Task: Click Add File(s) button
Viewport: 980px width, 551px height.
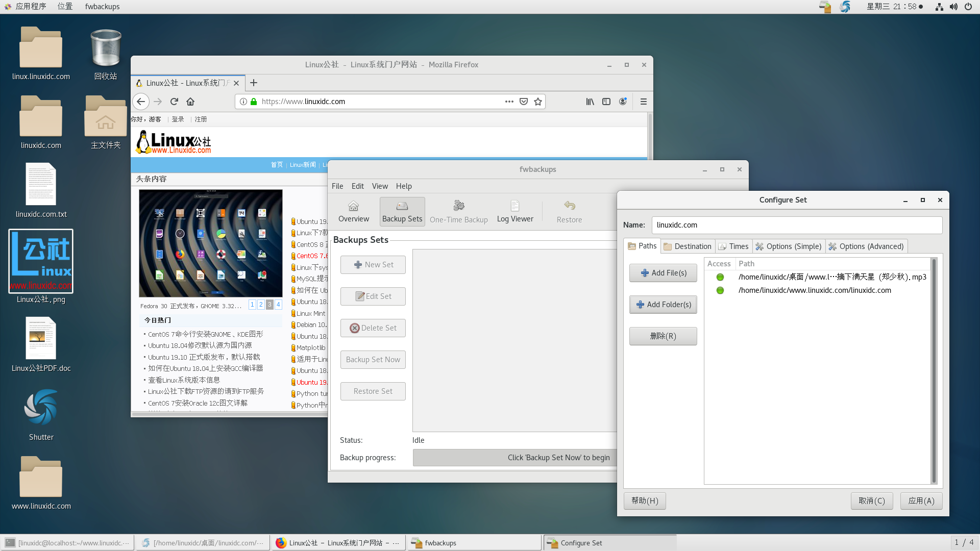Action: coord(663,273)
